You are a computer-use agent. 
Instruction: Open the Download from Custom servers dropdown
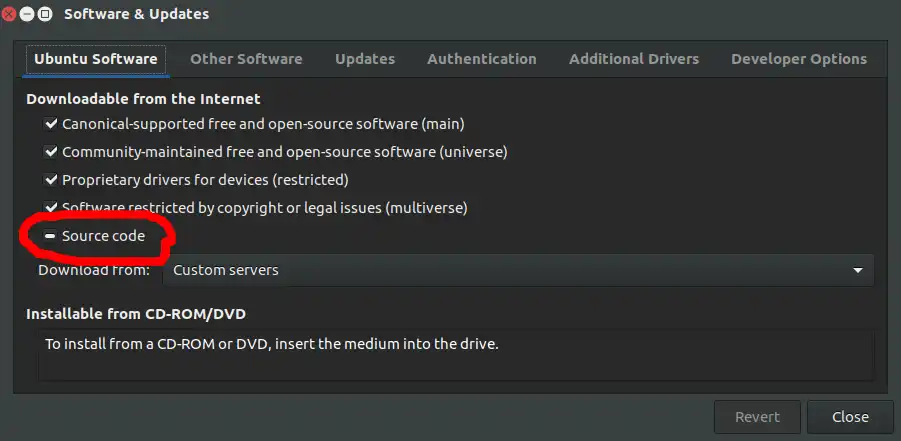click(518, 270)
